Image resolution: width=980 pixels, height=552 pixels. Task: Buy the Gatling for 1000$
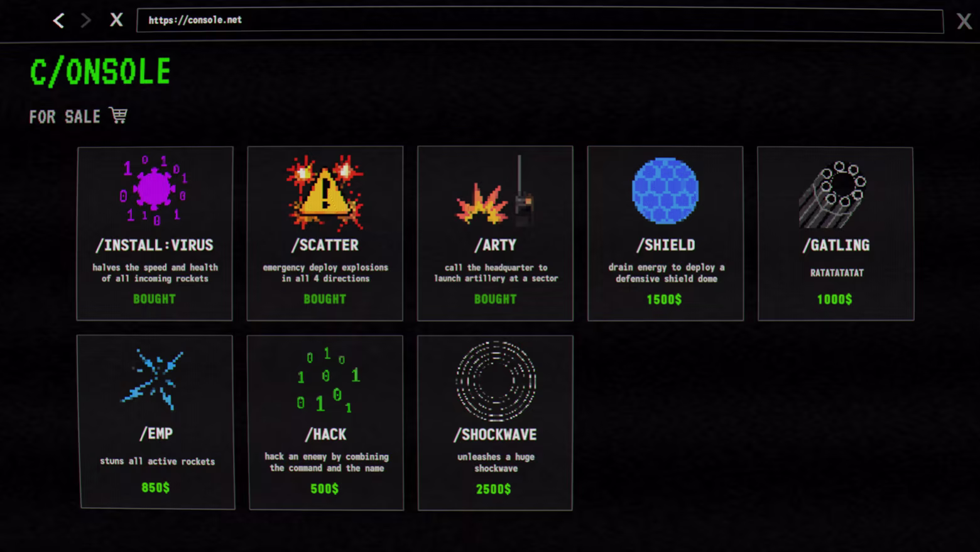pyautogui.click(x=835, y=299)
